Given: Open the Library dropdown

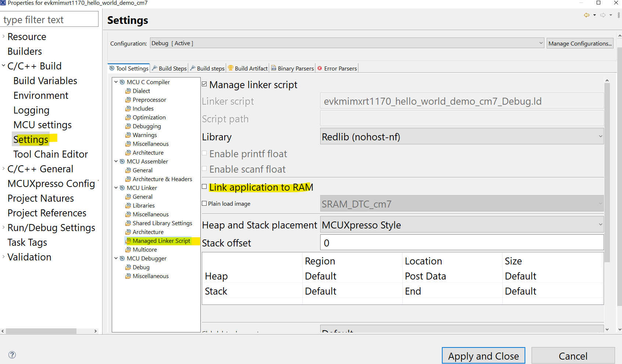Looking at the screenshot, I should tap(601, 136).
